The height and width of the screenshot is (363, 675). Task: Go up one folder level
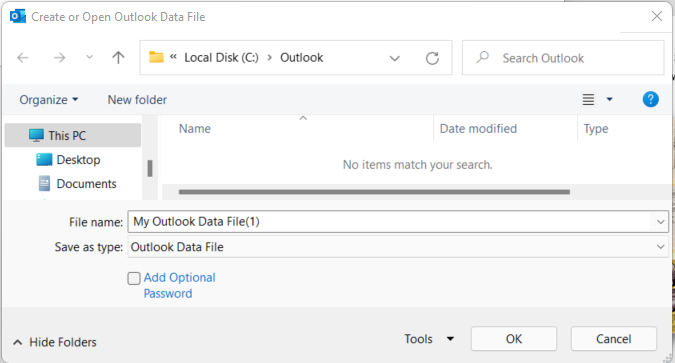(118, 57)
